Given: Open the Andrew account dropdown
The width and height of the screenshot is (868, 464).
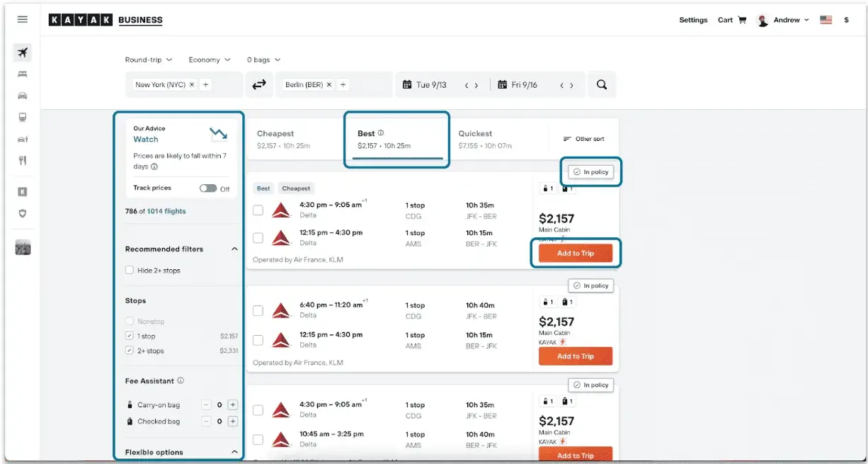Looking at the screenshot, I should 783,20.
